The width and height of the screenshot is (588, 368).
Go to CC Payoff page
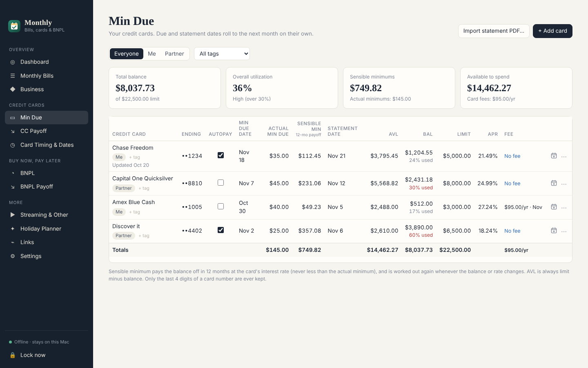coord(47,131)
